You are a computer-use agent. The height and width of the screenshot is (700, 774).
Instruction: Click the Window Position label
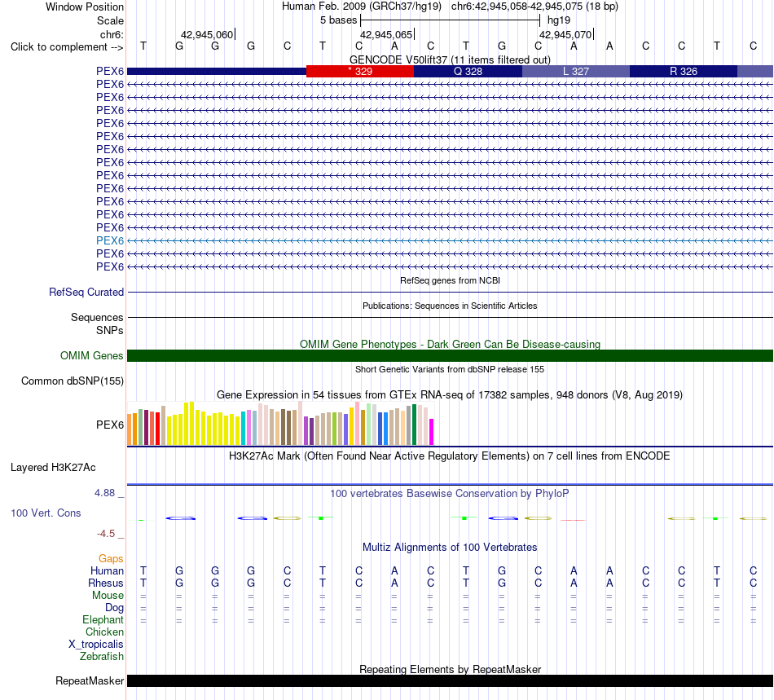85,7
